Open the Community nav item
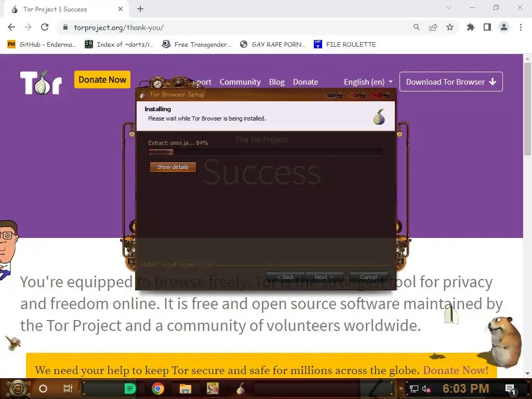Image resolution: width=532 pixels, height=399 pixels. 240,82
